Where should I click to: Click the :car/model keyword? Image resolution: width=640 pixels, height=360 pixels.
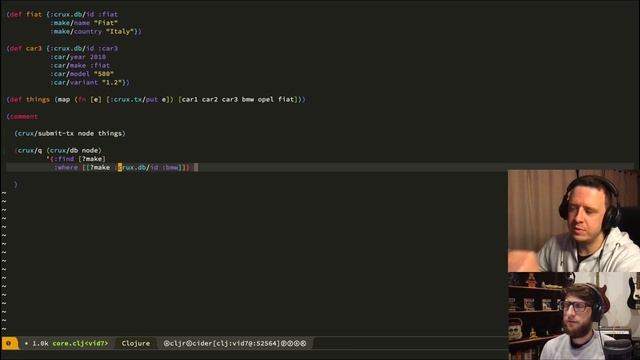[70, 74]
